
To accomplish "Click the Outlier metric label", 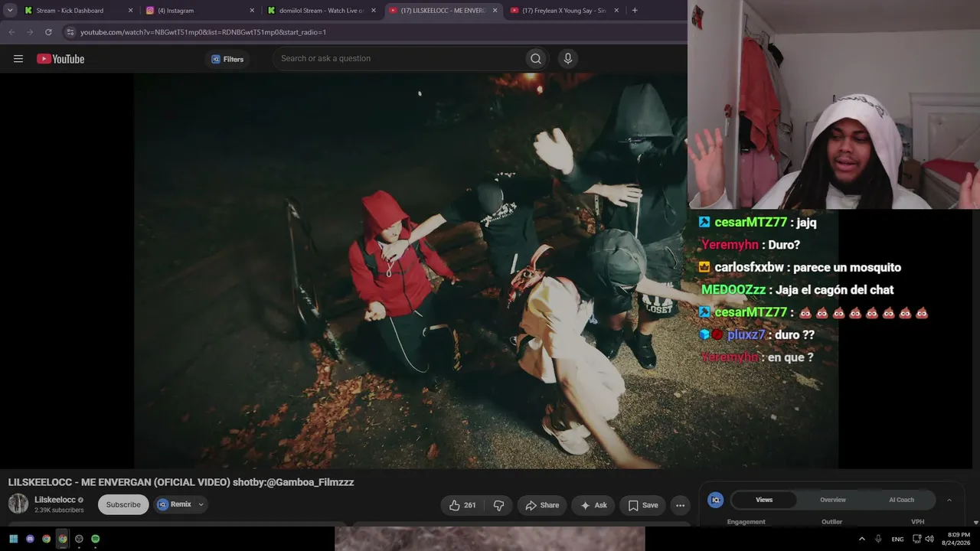I will tap(831, 522).
